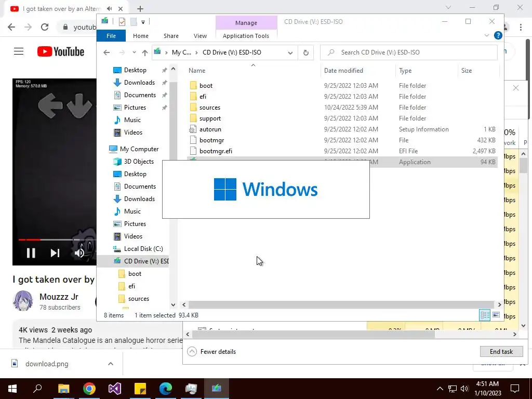Reload the Chrome page
Screen dimensions: 532x399
45,27
